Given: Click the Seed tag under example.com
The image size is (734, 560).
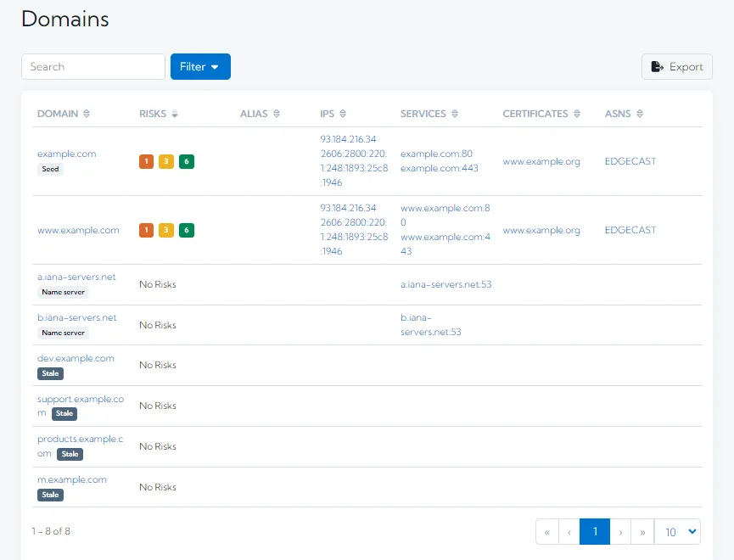Looking at the screenshot, I should [50, 169].
